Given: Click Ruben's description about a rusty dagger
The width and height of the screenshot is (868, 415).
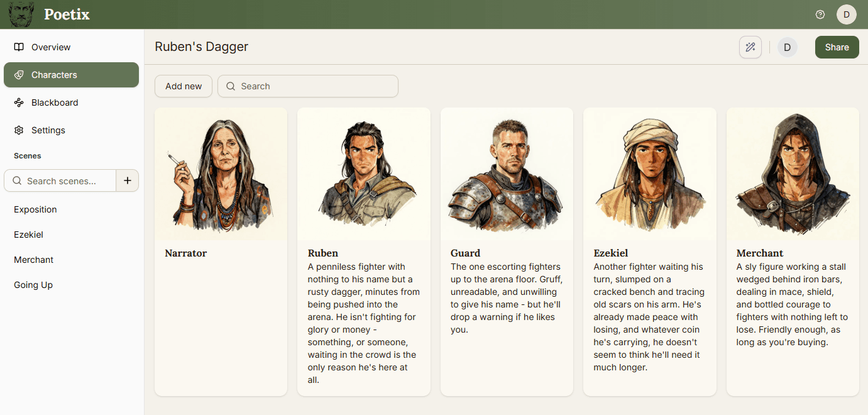Looking at the screenshot, I should 363,323.
